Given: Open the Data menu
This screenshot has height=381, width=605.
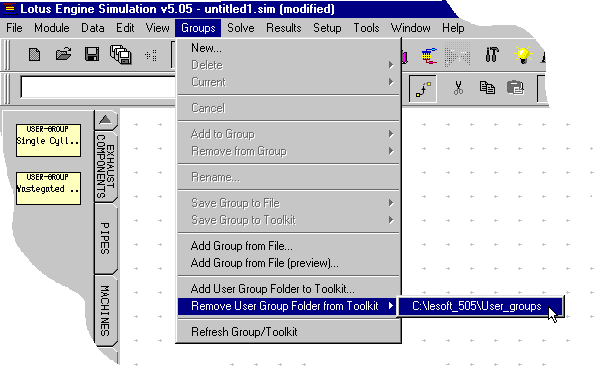Looking at the screenshot, I should coord(93,28).
